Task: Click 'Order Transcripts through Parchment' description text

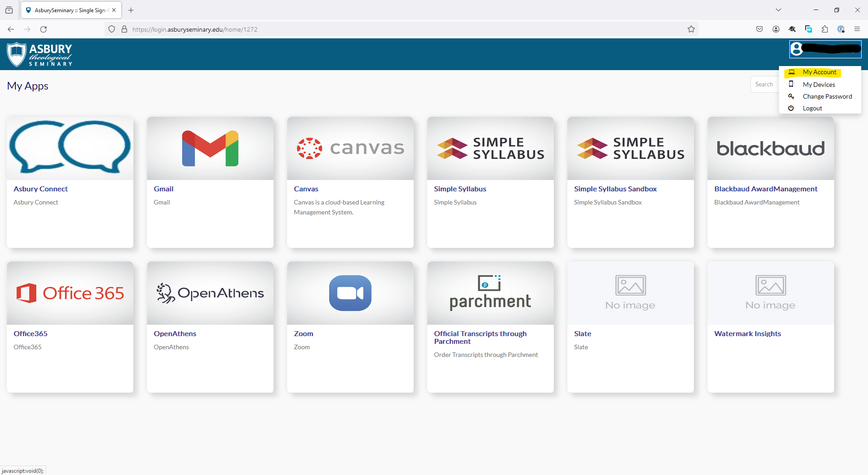Action: point(486,355)
